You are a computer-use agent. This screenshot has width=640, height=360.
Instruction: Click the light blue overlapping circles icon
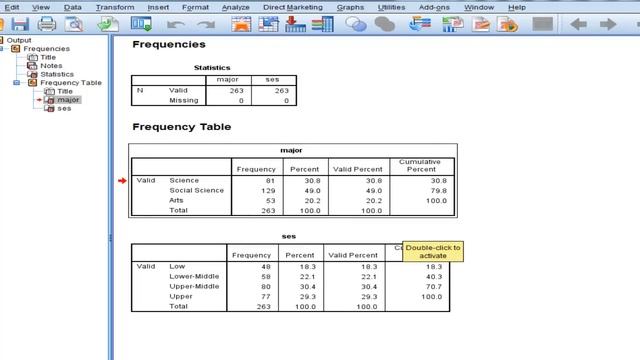click(x=356, y=24)
